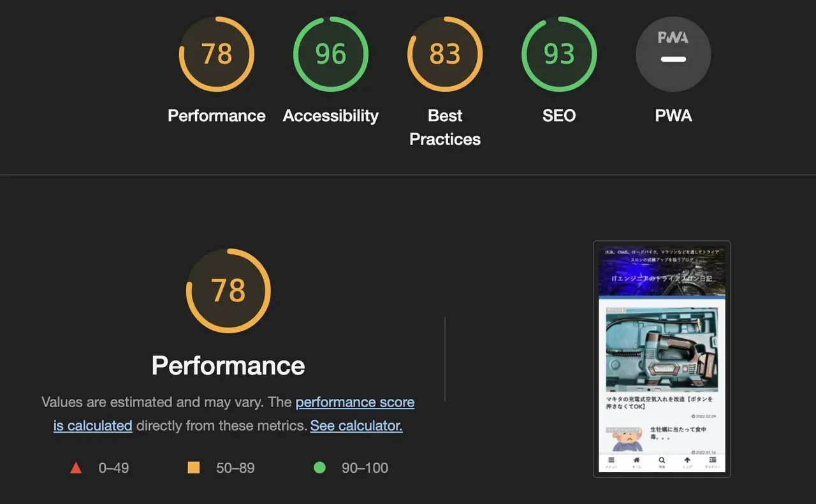Screen dimensions: 816x504
Task: Tap the up-arrow top icon in preview
Action: 687,461
